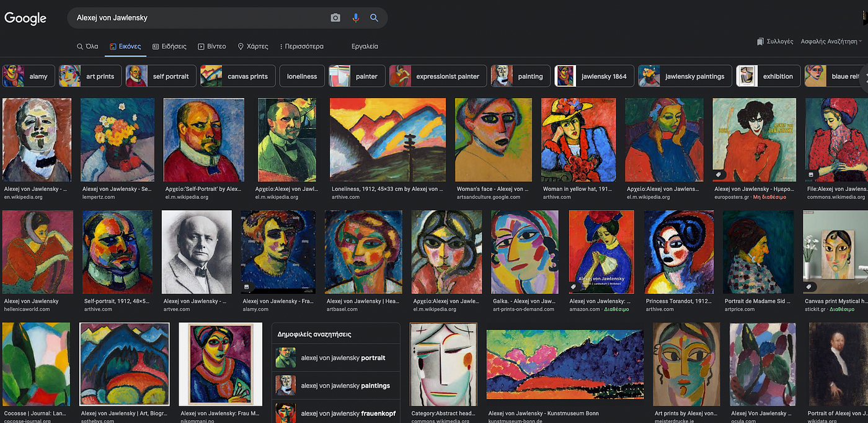
Task: Open sothebys.com mountain painting image
Action: click(x=125, y=364)
